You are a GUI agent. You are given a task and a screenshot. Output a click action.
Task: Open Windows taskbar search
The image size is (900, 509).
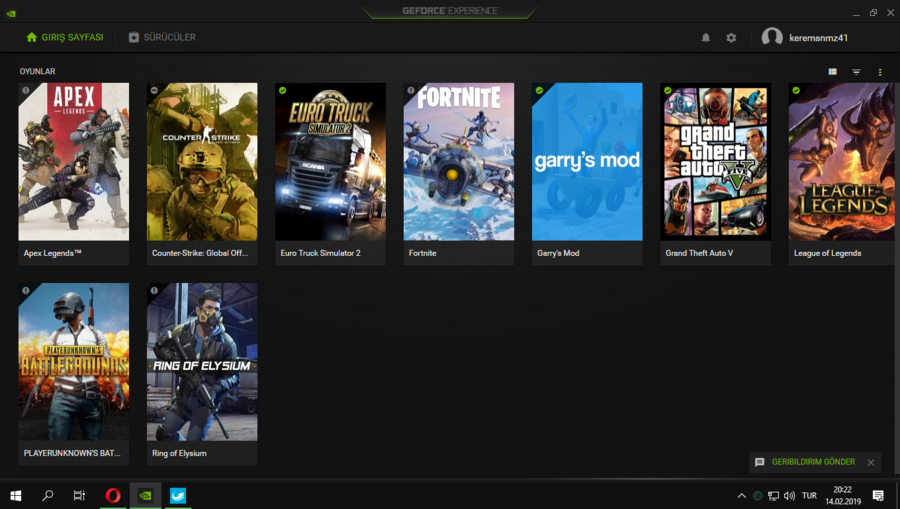tap(48, 495)
